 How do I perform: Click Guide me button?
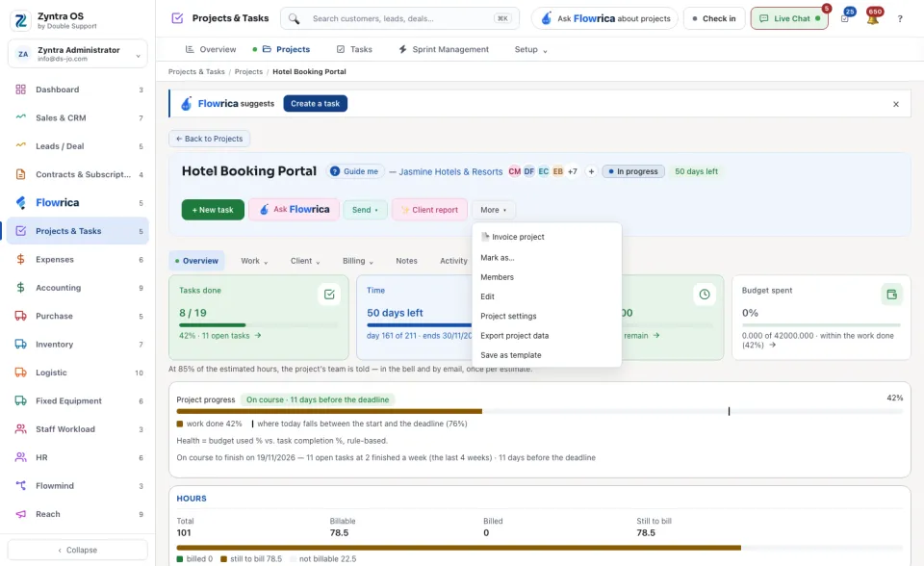[x=355, y=171]
